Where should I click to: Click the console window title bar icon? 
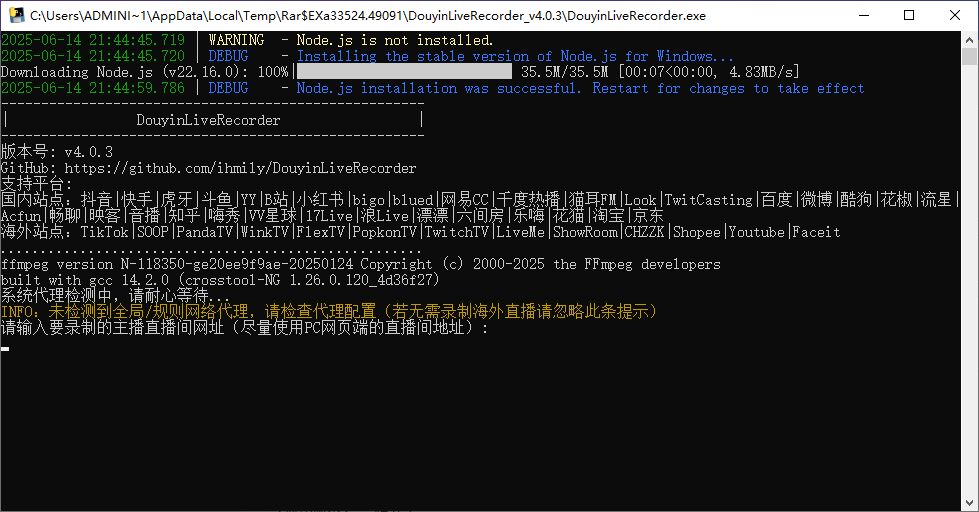pos(17,15)
